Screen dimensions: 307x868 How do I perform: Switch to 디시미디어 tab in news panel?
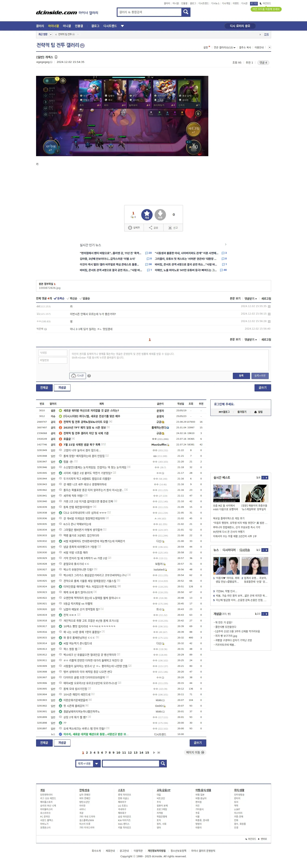coord(229,550)
